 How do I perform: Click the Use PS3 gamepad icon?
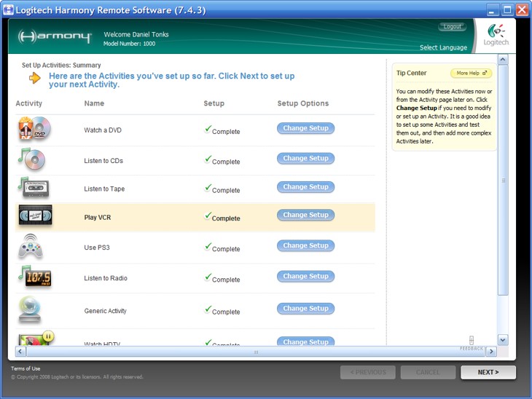(x=31, y=246)
